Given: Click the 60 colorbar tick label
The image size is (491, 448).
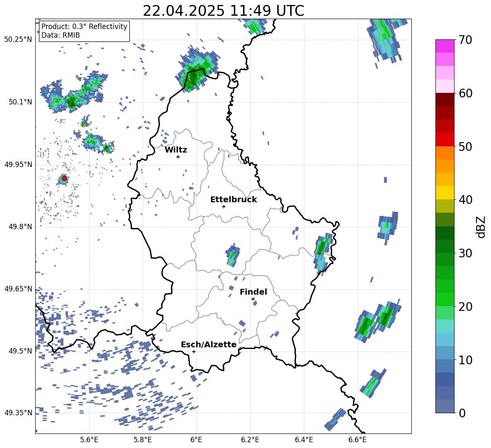Looking at the screenshot, I should [465, 93].
